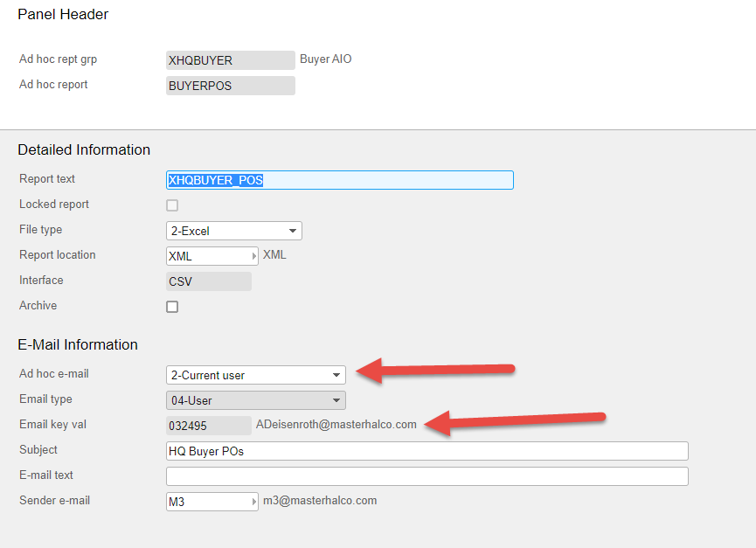Viewport: 756px width, 548px height.
Task: Click the Interface CSV field
Action: point(209,281)
